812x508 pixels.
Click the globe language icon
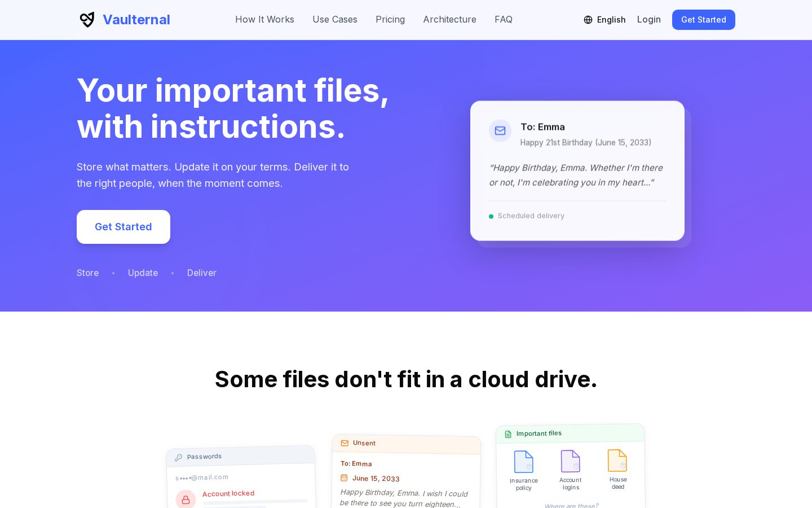pyautogui.click(x=588, y=20)
